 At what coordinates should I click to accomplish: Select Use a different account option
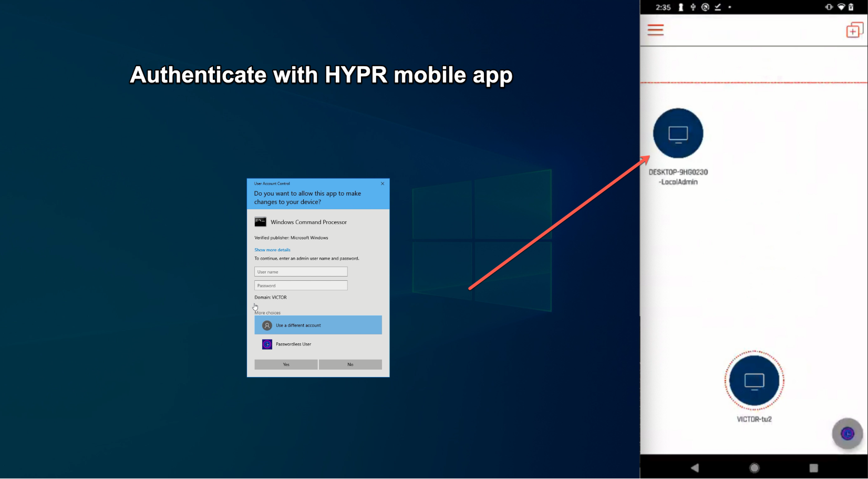point(318,325)
